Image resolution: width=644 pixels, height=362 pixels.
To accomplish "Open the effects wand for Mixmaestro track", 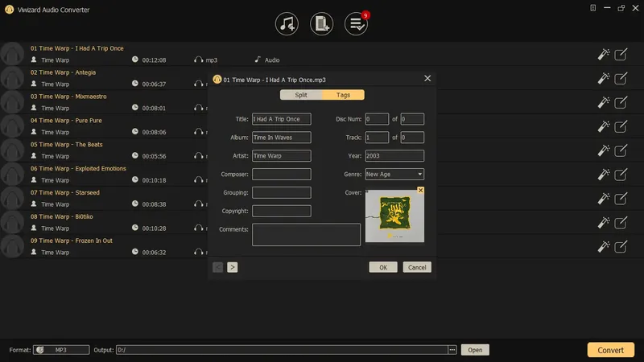I will coord(603,102).
